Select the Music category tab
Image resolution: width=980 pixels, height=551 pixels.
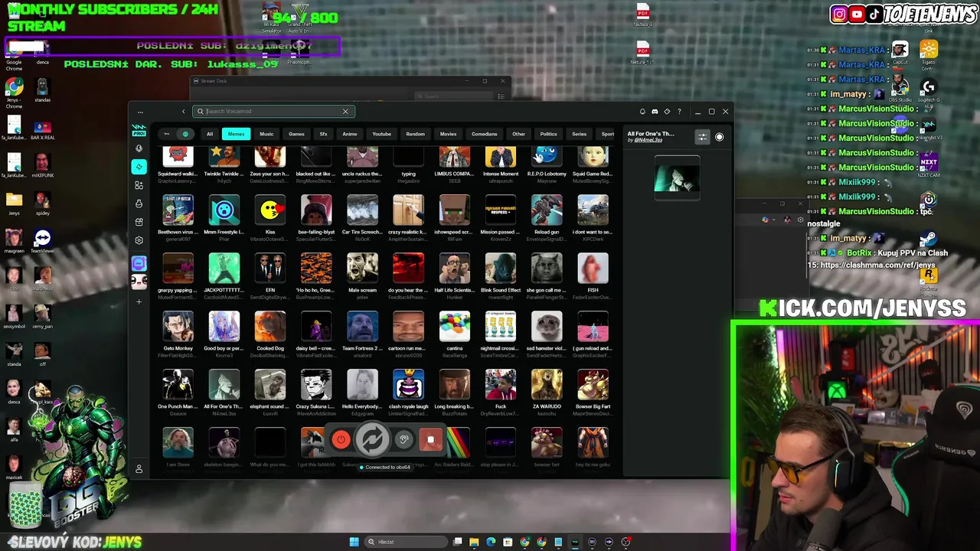click(266, 134)
